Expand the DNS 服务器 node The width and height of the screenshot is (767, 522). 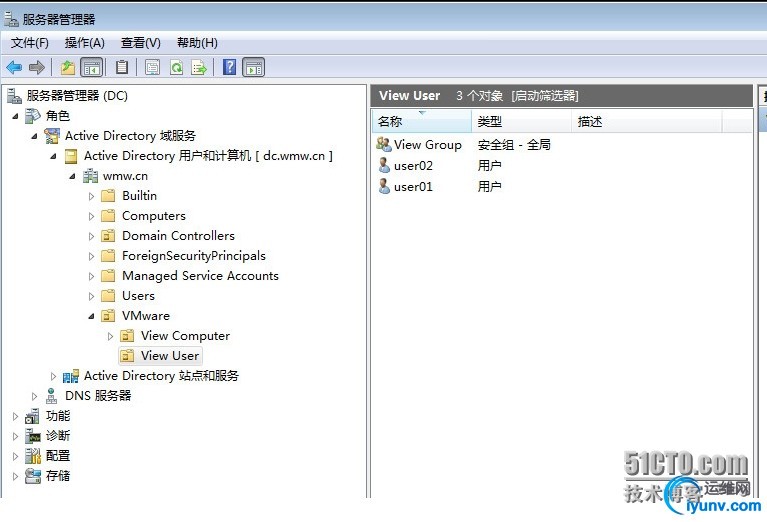point(34,396)
